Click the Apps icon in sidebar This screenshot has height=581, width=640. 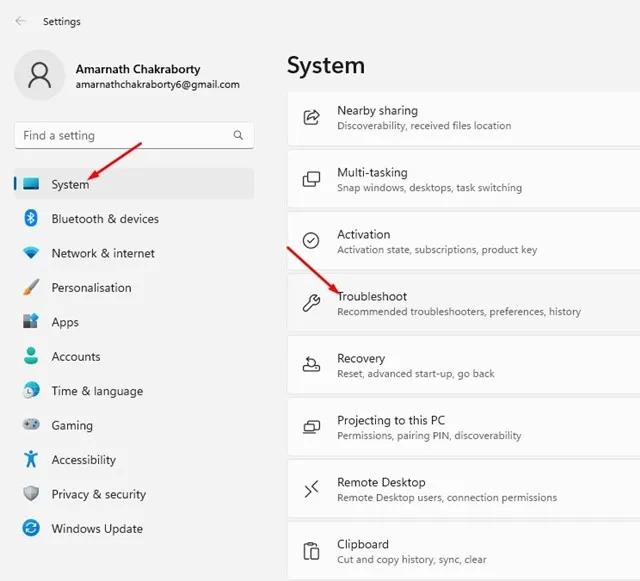tap(31, 321)
